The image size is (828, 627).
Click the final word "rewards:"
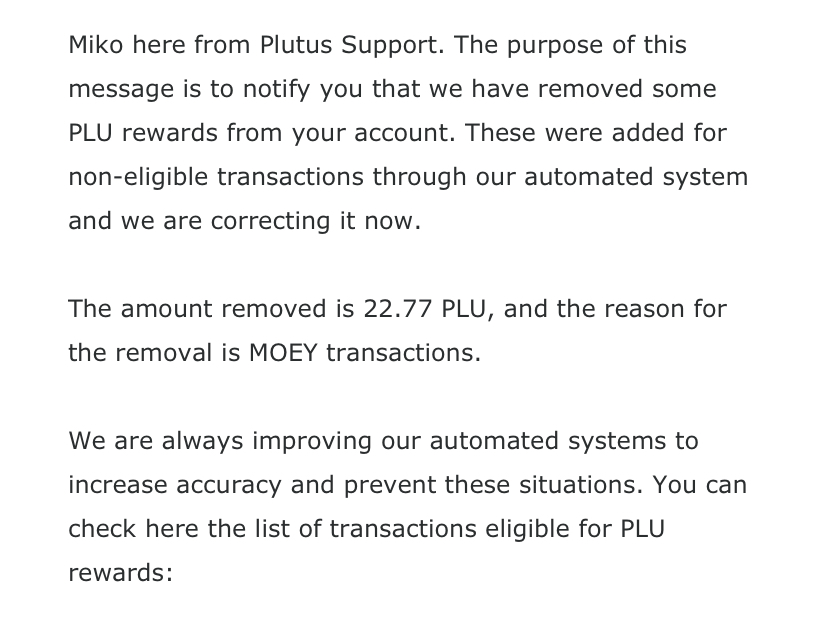120,573
